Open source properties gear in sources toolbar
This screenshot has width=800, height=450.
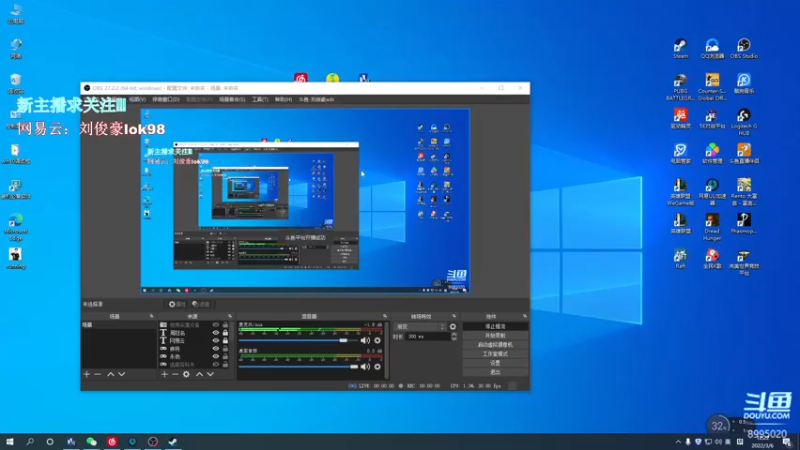tap(186, 374)
